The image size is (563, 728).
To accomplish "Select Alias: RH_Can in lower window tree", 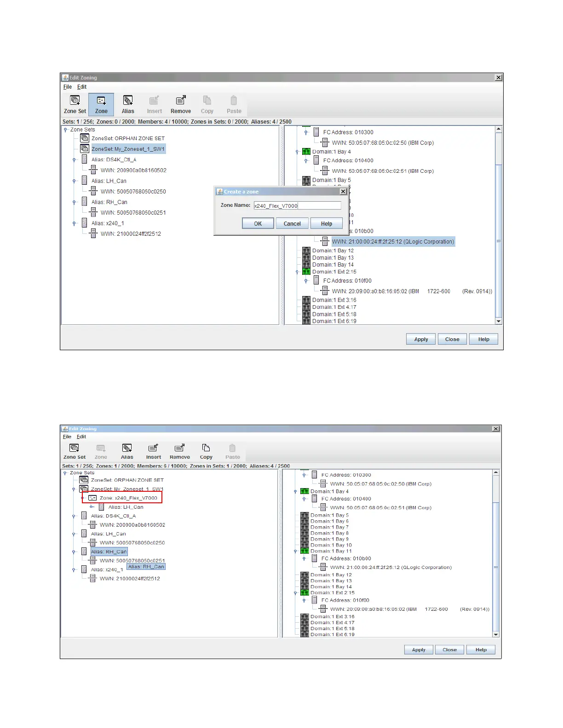I will [x=109, y=551].
